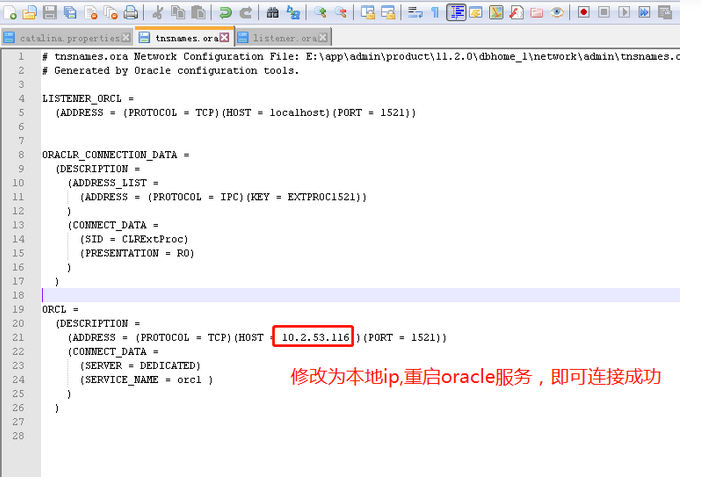Print the current document
The height and width of the screenshot is (479, 701).
coord(131,13)
